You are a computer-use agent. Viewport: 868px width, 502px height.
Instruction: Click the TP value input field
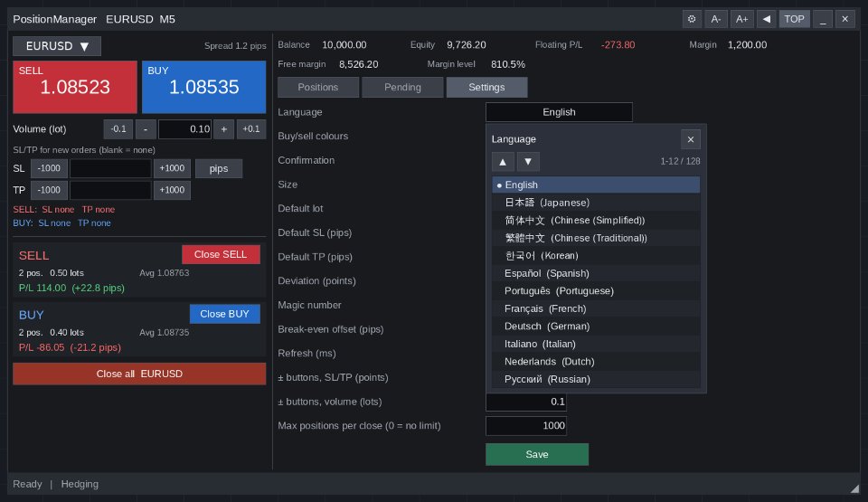click(110, 190)
